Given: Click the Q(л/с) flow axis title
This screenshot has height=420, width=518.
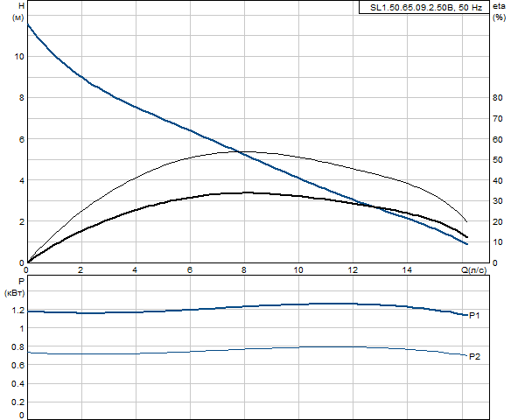Looking at the screenshot, I should (473, 270).
